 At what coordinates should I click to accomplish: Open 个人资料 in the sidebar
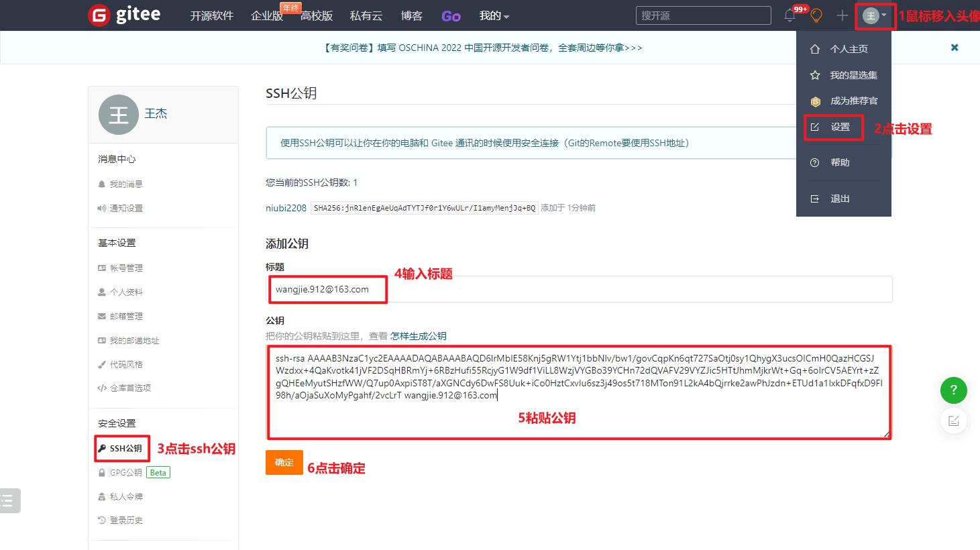click(x=126, y=292)
